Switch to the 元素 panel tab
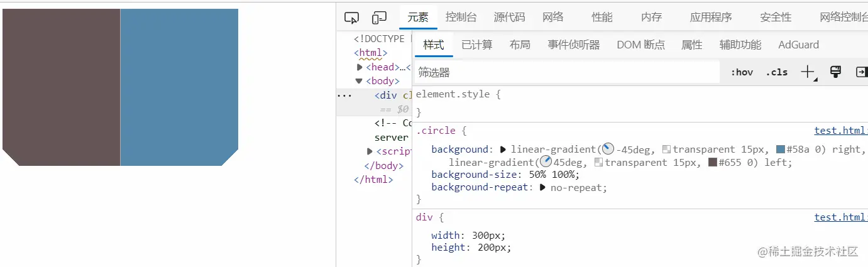868x267 pixels. click(418, 18)
